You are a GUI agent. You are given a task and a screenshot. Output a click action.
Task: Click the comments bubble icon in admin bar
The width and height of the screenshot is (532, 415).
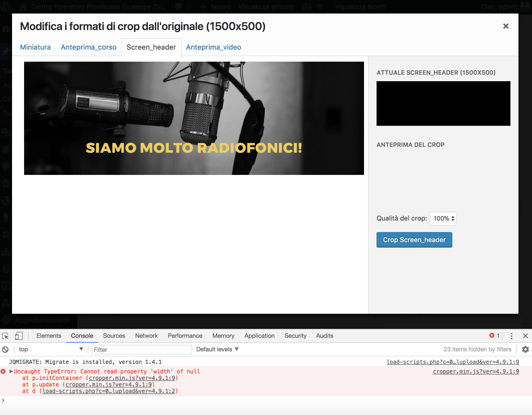click(x=179, y=7)
